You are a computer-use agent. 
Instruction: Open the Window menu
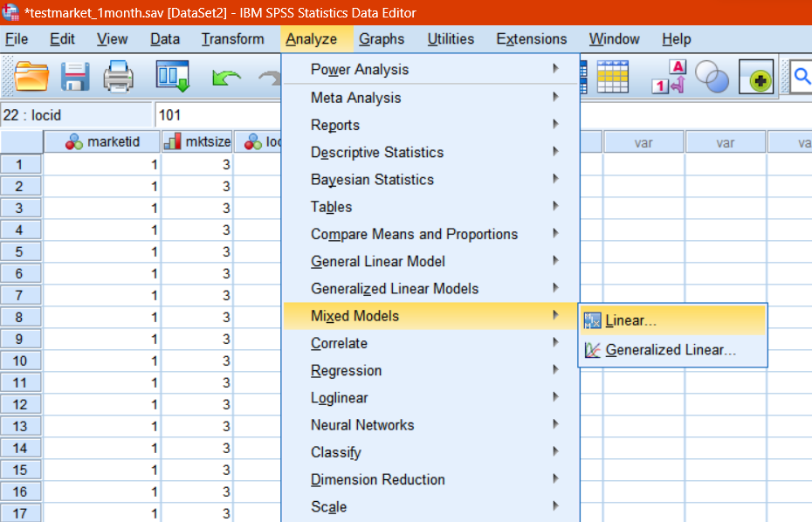614,38
